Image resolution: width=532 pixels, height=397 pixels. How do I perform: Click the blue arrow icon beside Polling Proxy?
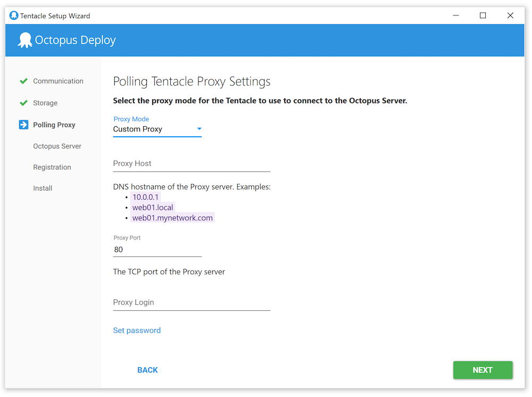point(23,125)
